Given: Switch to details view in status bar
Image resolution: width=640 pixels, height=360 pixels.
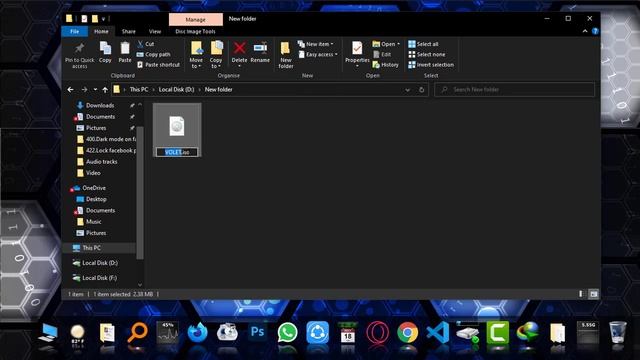Looking at the screenshot, I should pyautogui.click(x=581, y=294).
